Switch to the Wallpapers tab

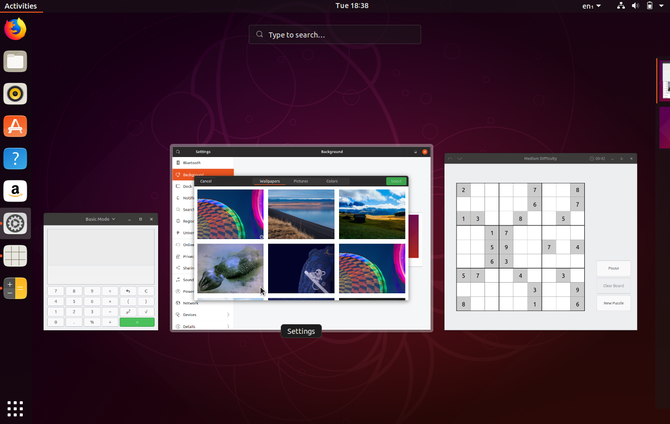[x=270, y=181]
